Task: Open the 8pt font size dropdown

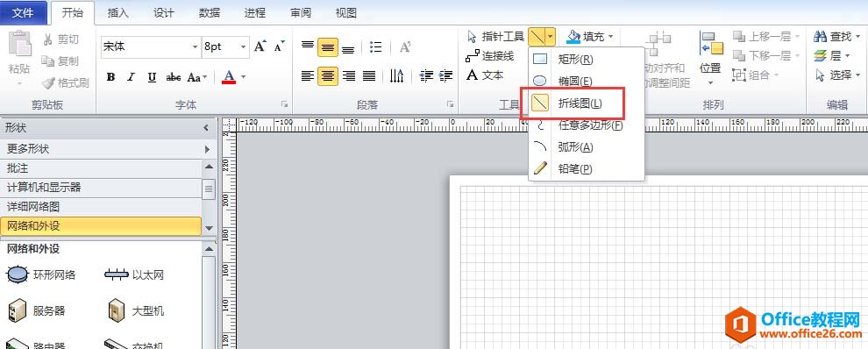Action: [244, 47]
